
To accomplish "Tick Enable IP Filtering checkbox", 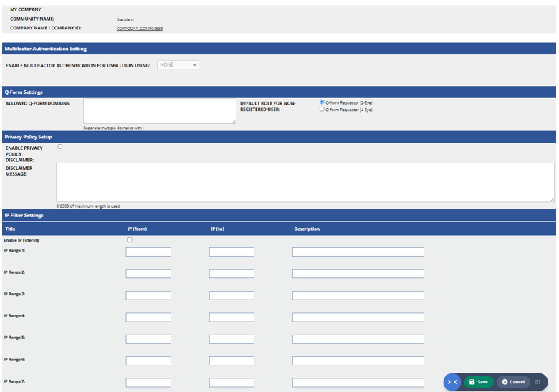I will click(130, 240).
